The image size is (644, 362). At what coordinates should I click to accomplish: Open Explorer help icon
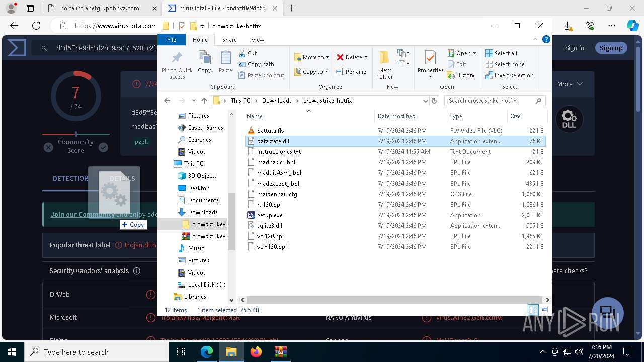coord(546,39)
